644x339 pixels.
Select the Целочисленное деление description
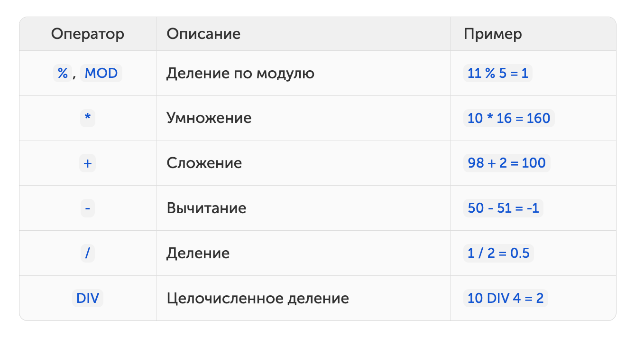258,299
